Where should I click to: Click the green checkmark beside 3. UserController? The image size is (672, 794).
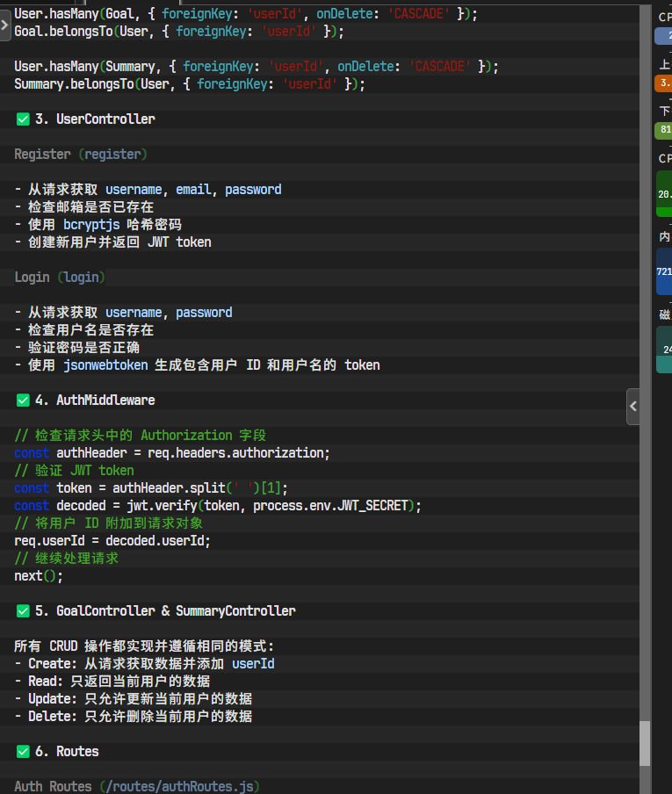(23, 119)
